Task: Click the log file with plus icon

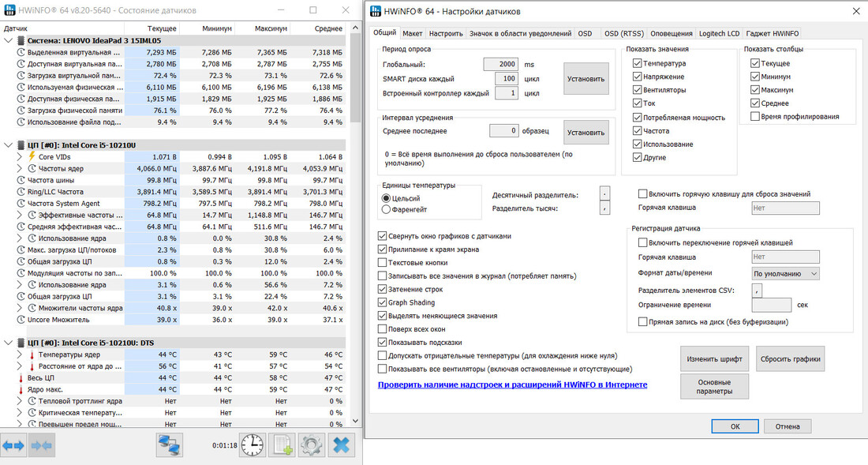Action: [x=282, y=444]
